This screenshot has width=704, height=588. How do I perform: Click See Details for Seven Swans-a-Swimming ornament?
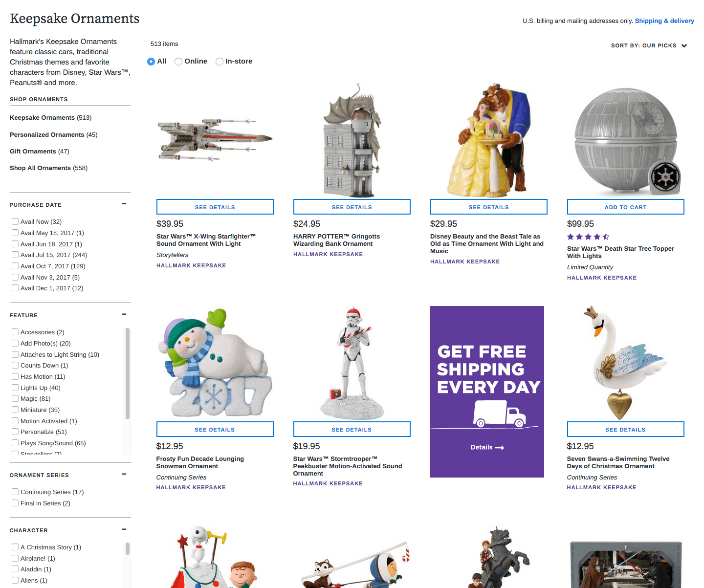point(626,429)
